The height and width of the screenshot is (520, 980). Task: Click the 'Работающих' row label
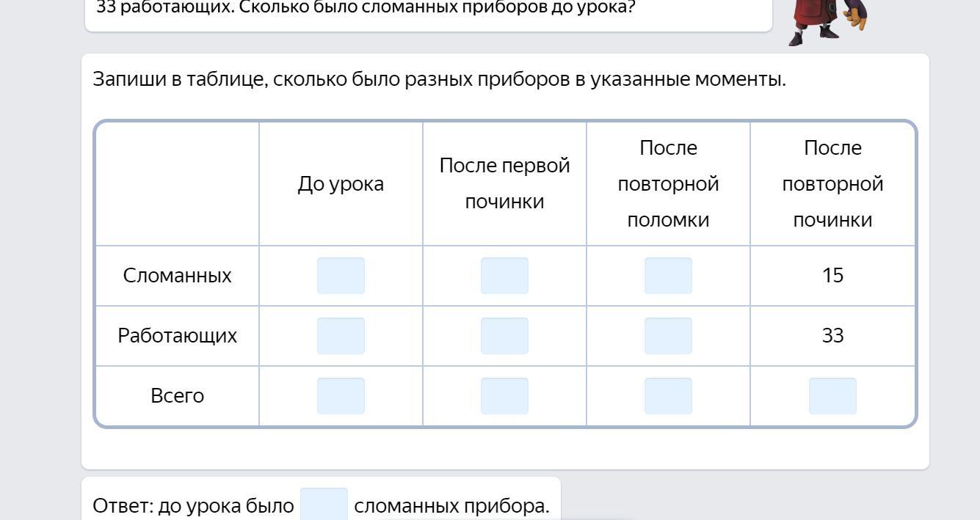tap(177, 336)
